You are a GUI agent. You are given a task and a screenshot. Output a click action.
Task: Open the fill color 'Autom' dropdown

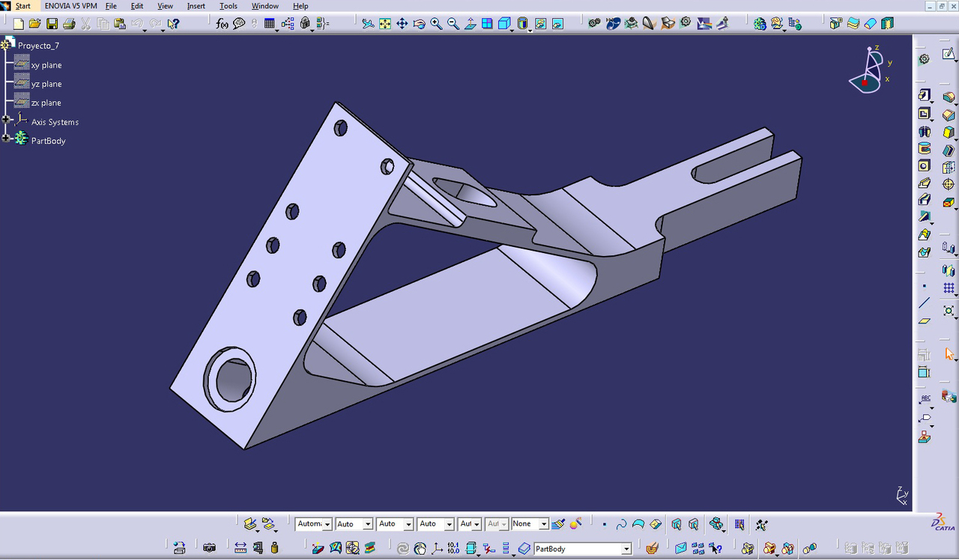[327, 524]
